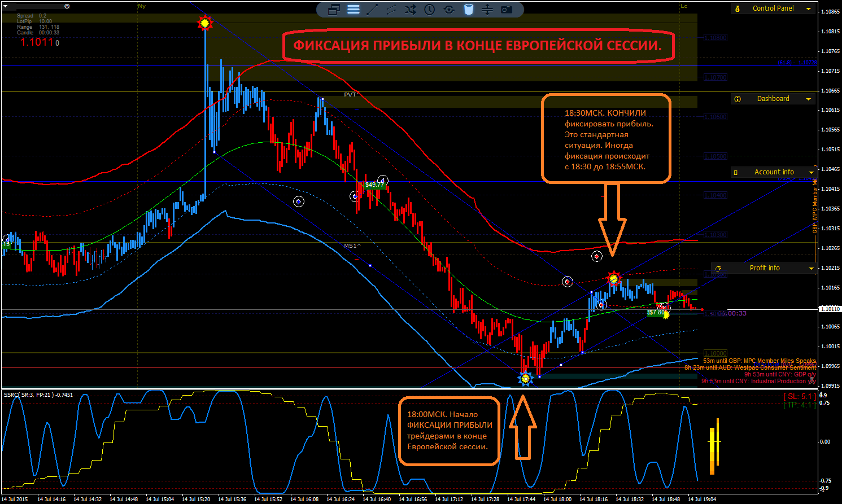Click the (61.8) - 1.10728 Fibonacci label

click(x=797, y=63)
